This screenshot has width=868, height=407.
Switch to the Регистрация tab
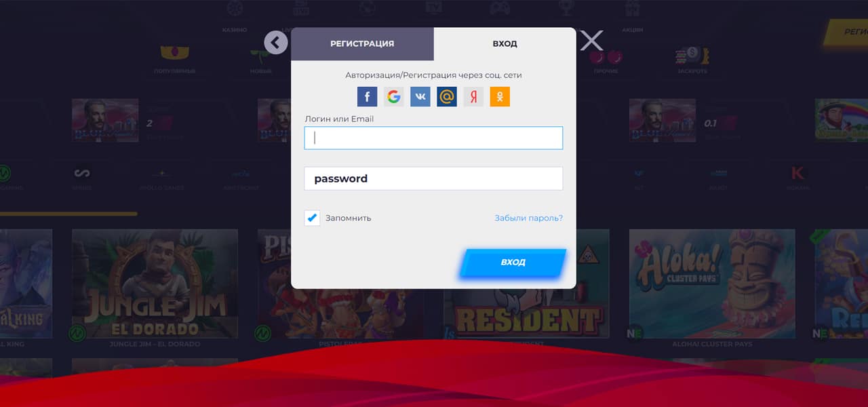pos(362,43)
